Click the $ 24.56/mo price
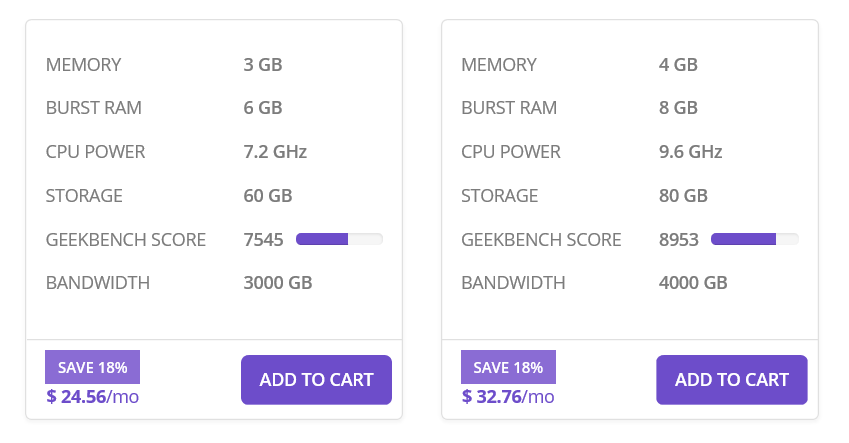The image size is (849, 443). [x=93, y=396]
